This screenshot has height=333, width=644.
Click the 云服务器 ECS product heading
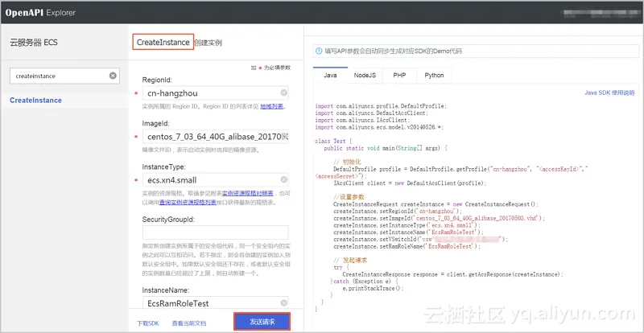pyautogui.click(x=34, y=43)
